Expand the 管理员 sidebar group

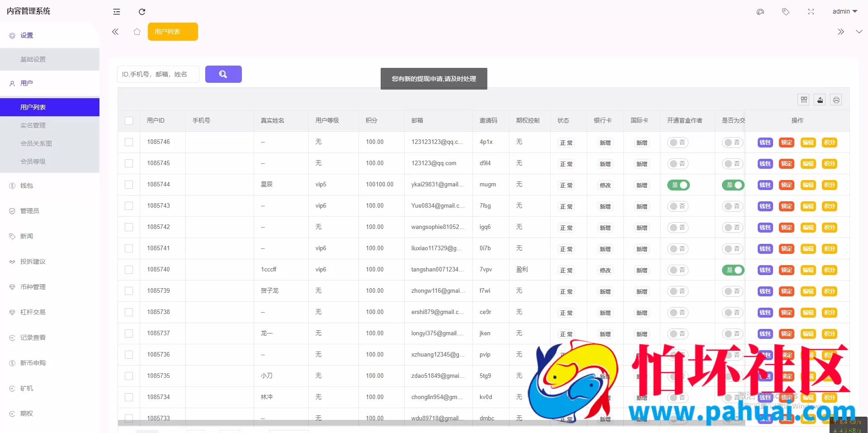pos(50,211)
